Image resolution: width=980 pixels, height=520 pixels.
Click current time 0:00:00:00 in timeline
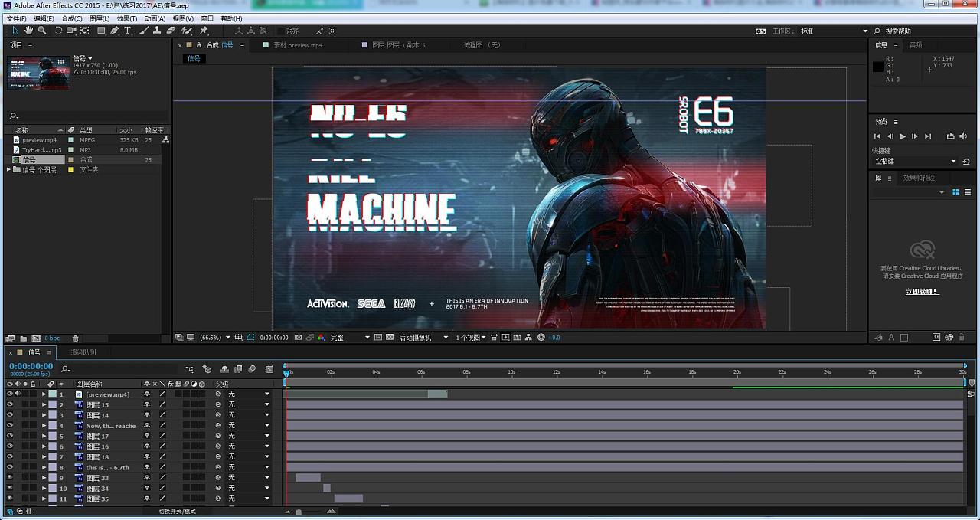pos(31,366)
